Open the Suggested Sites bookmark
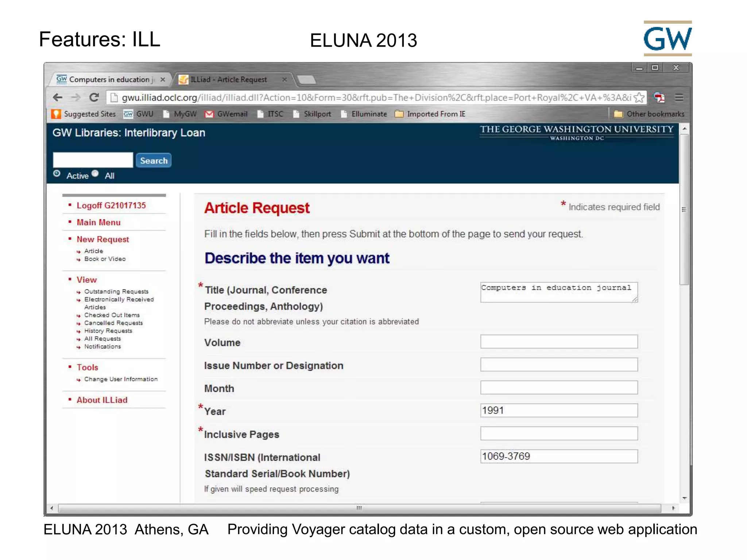 tap(84, 114)
